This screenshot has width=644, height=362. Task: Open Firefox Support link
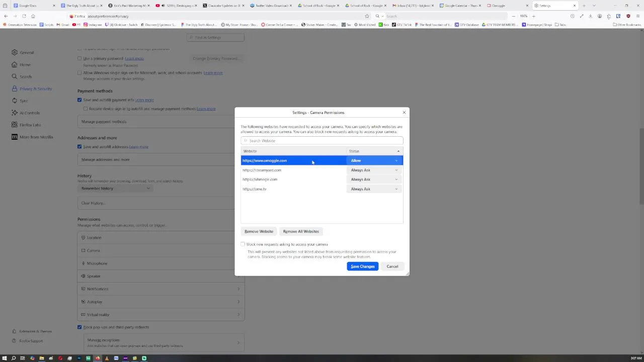pos(28,341)
